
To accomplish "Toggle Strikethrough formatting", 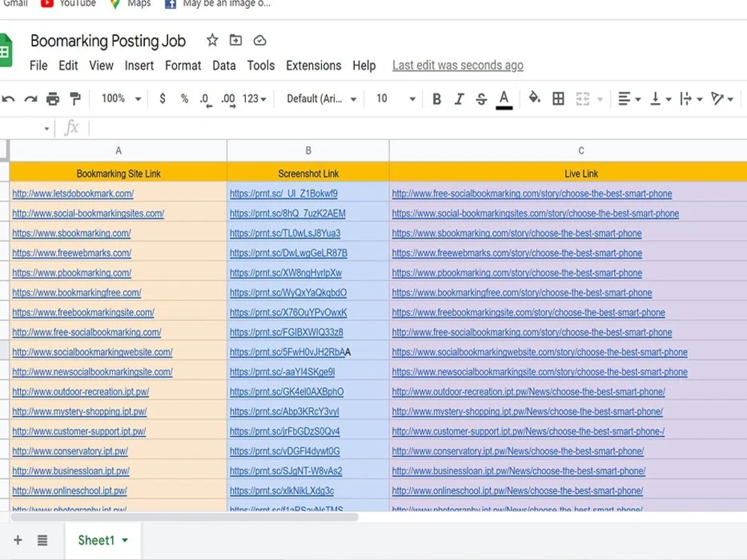I will point(481,99).
